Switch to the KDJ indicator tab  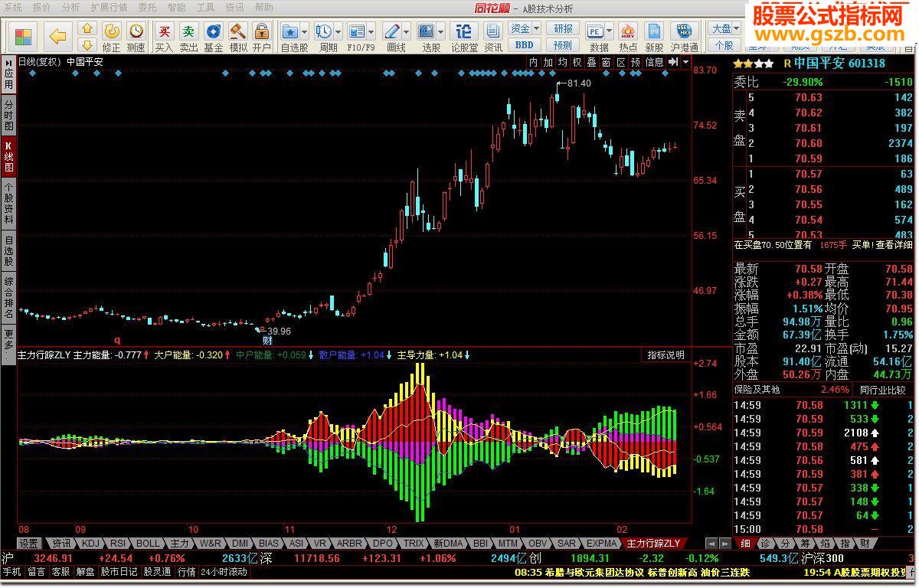[x=91, y=544]
